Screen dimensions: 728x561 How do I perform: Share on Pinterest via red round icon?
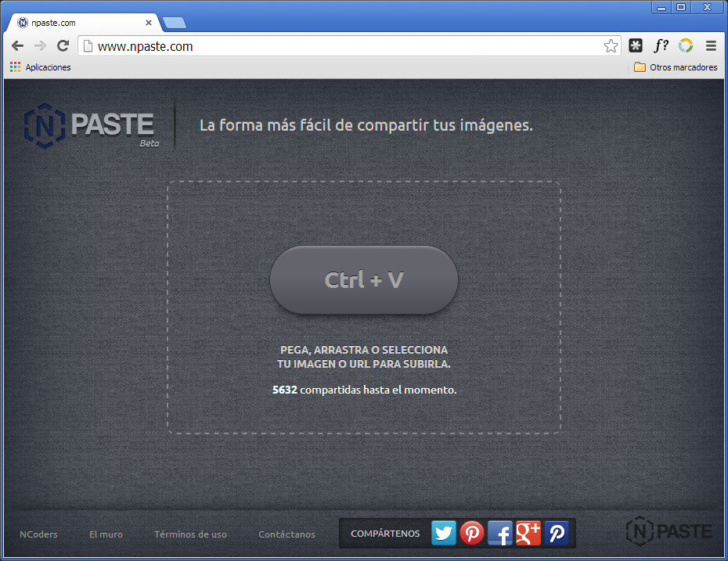pos(472,533)
